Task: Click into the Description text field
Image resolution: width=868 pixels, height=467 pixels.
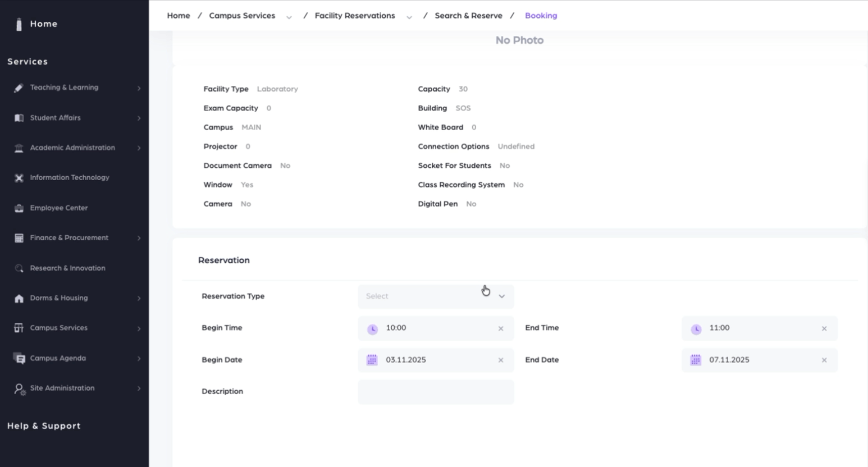Action: [x=436, y=392]
